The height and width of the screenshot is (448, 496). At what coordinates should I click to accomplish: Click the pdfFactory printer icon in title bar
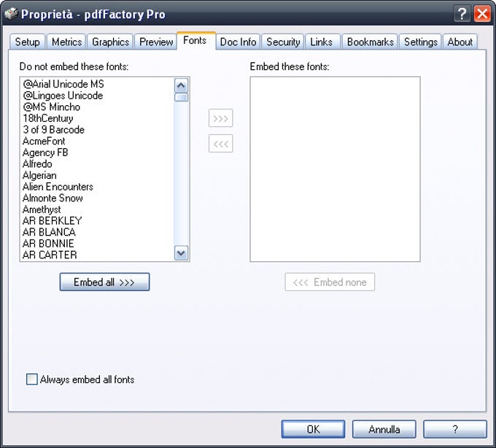point(11,14)
